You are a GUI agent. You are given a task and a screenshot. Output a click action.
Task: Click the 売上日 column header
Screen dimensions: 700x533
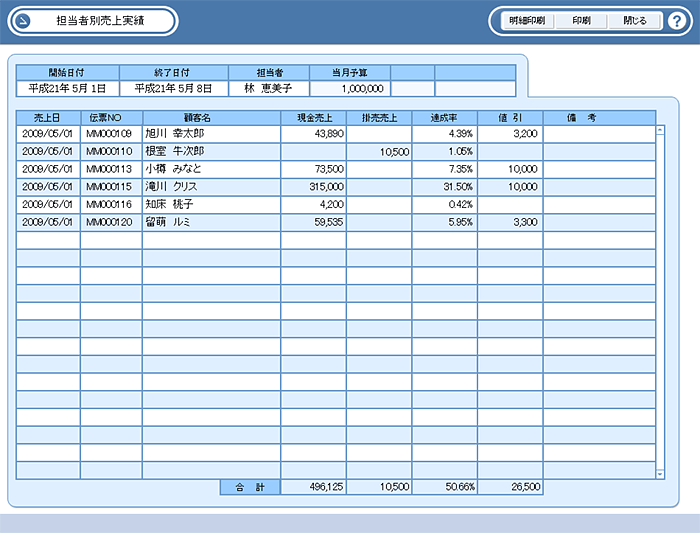(x=48, y=117)
